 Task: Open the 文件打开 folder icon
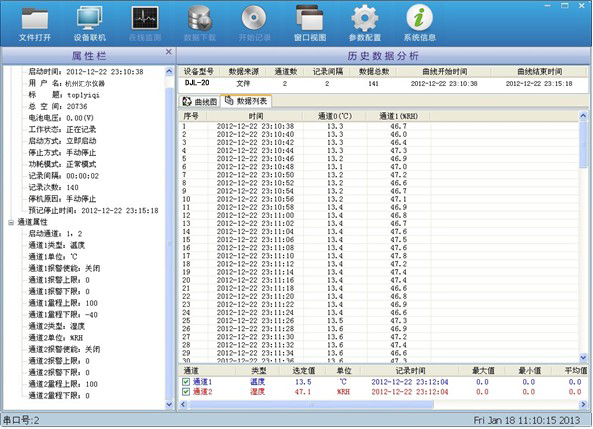[x=35, y=19]
